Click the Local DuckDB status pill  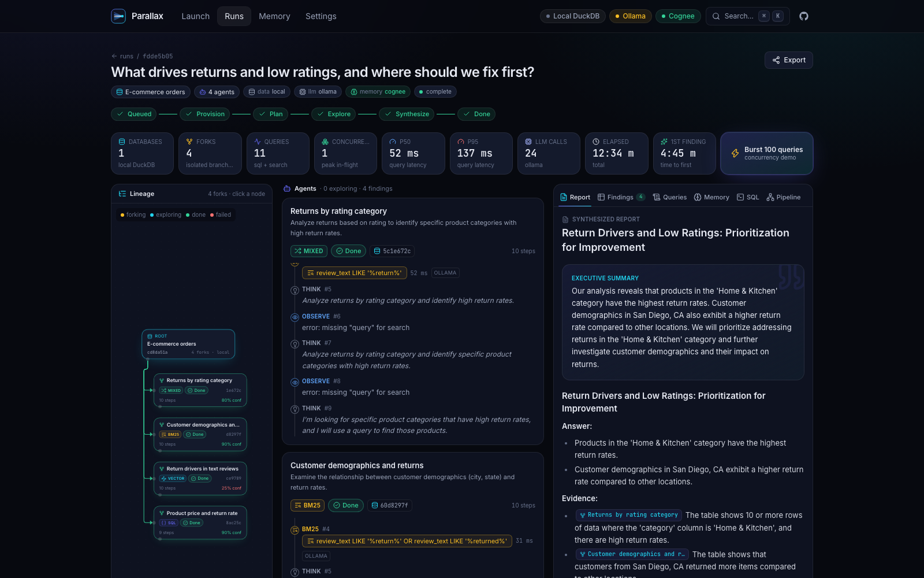(573, 16)
